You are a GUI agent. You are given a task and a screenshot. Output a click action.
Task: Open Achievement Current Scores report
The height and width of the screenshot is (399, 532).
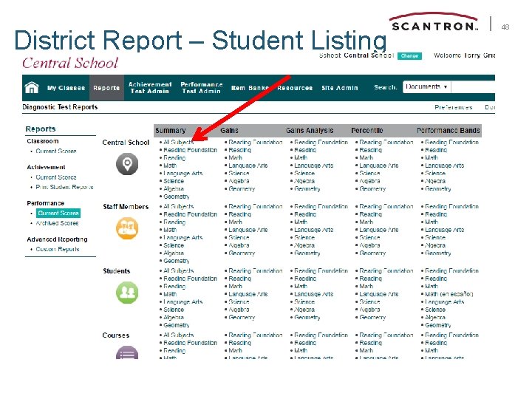click(x=56, y=177)
